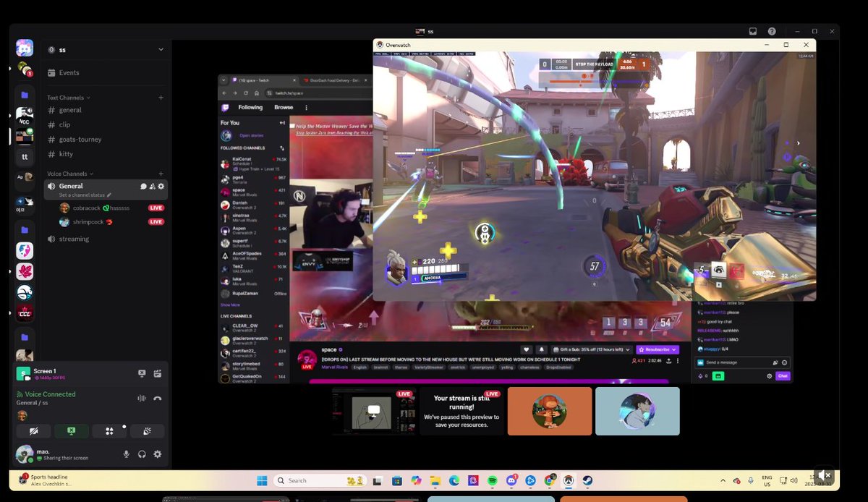Open Microsoft Edge from the taskbar
This screenshot has height=502, width=868.
click(454, 480)
